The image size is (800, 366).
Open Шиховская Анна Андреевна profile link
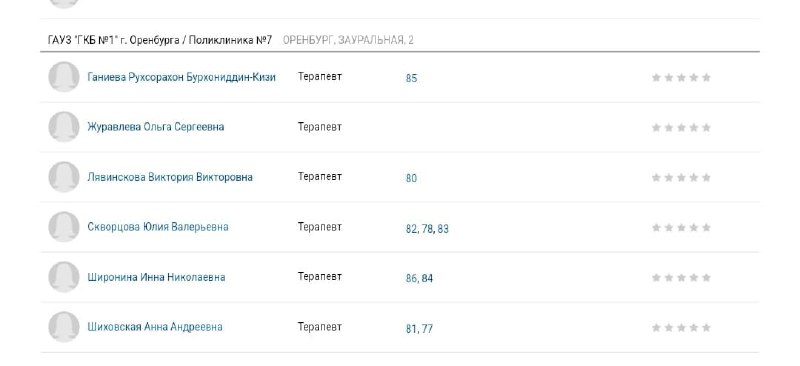(x=155, y=327)
